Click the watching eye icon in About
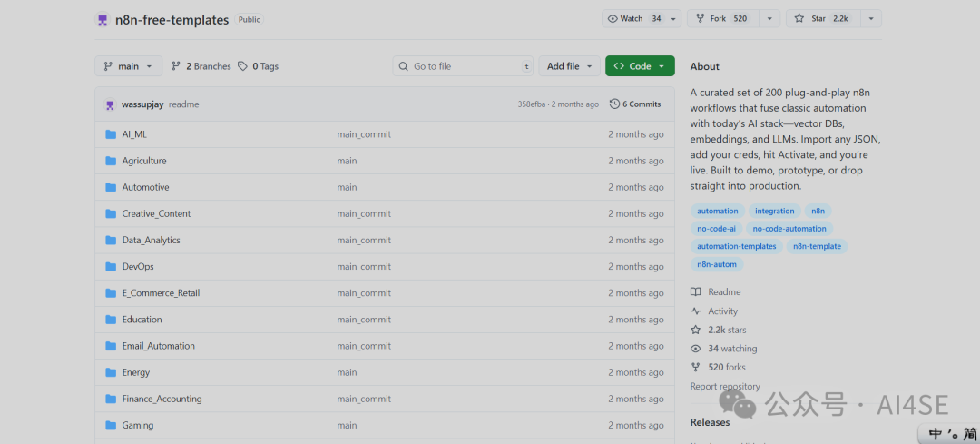980x444 pixels. [x=696, y=349]
